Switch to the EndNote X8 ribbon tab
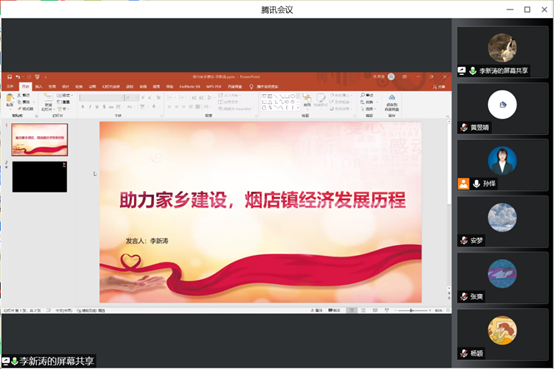Viewport: 554px width, 369px height. pyautogui.click(x=190, y=87)
